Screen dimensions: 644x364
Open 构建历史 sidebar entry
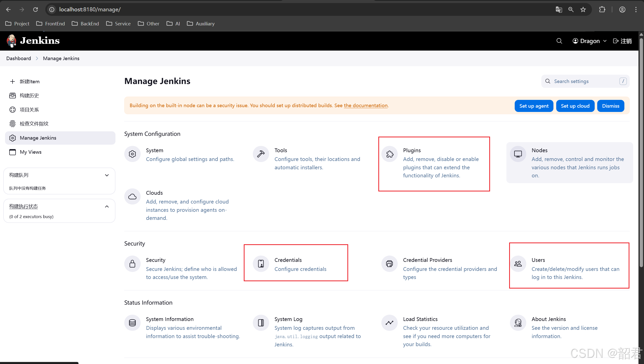click(x=29, y=96)
